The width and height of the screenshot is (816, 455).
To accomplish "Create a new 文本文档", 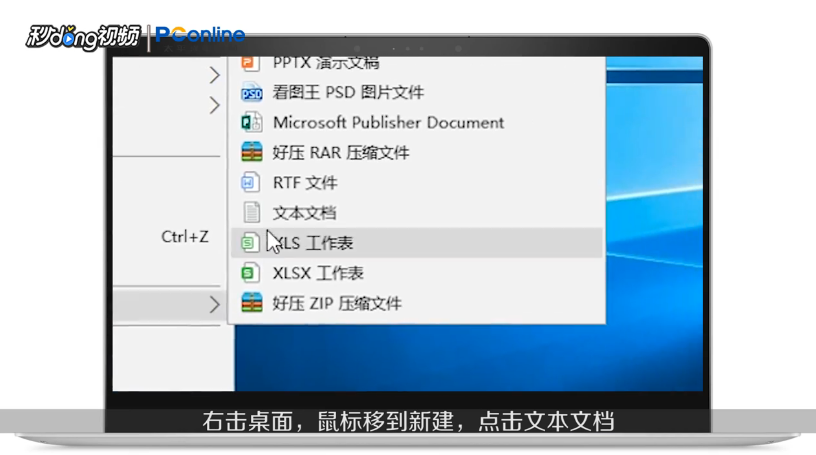I will 416,213.
